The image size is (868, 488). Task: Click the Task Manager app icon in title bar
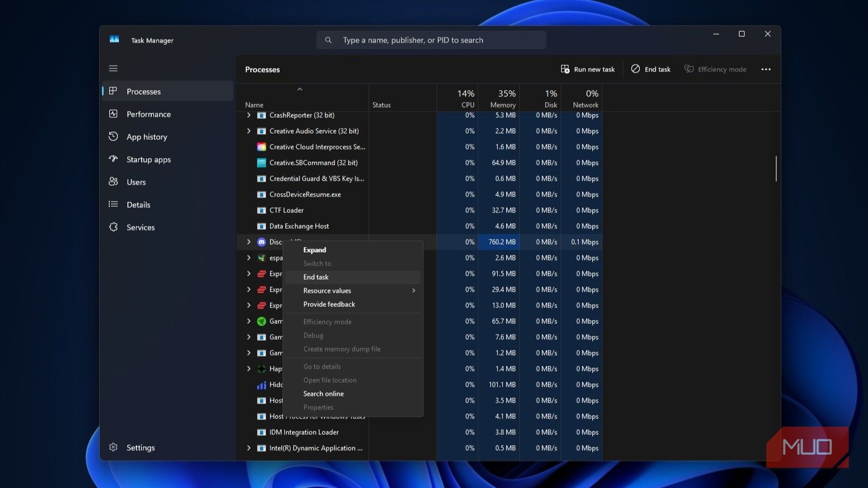(x=114, y=40)
